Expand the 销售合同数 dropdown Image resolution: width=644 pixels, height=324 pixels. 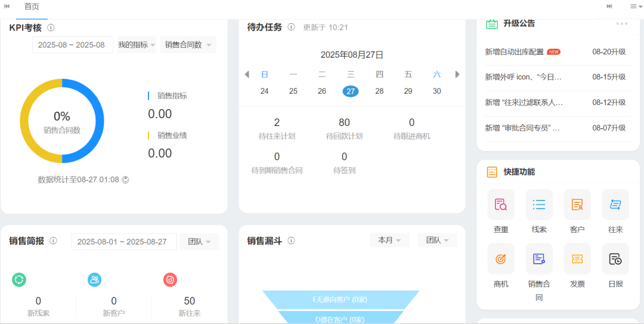coord(188,45)
